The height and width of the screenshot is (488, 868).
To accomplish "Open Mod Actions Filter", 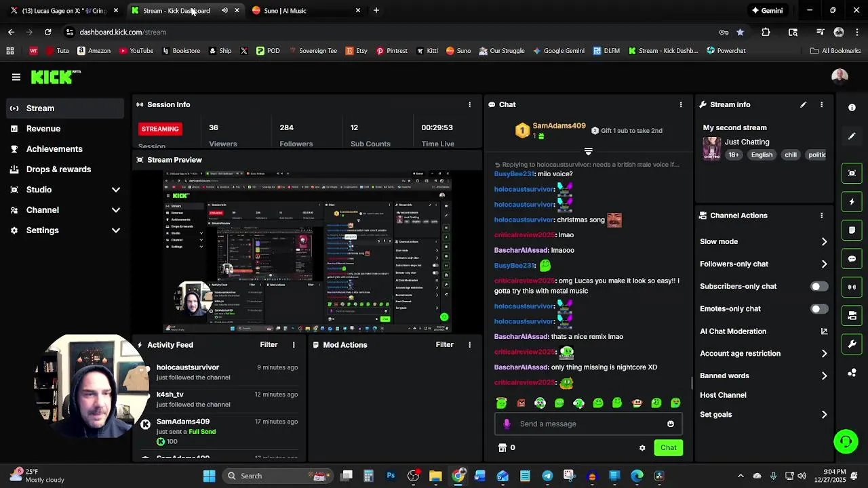I will [x=444, y=345].
